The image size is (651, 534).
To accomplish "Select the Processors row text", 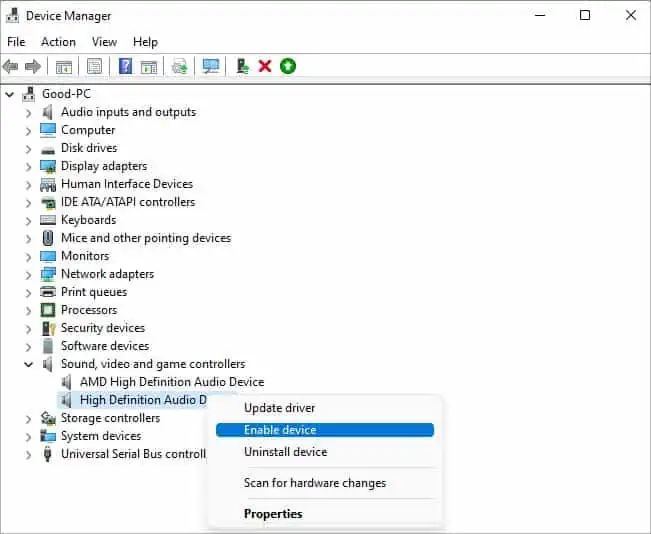I will click(x=89, y=310).
